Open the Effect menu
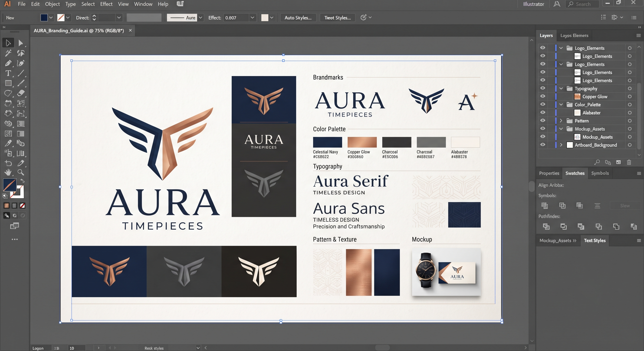The height and width of the screenshot is (351, 644). [x=106, y=4]
